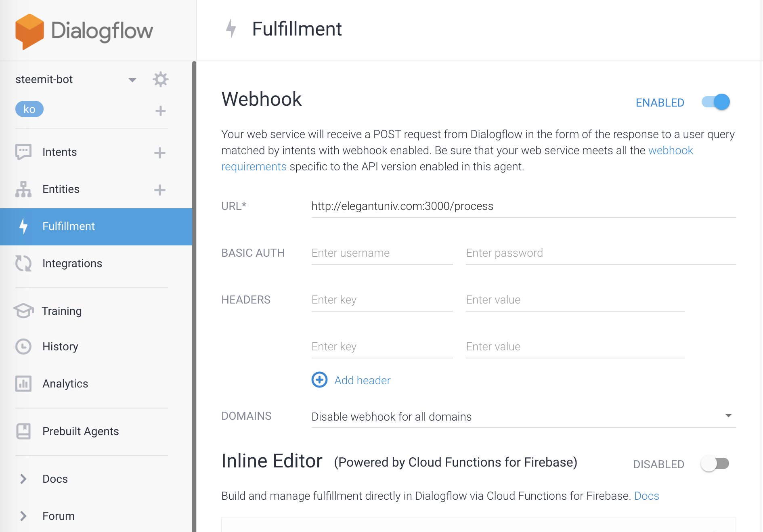This screenshot has width=763, height=532.
Task: Click the plus icon beside Entities
Action: point(160,190)
